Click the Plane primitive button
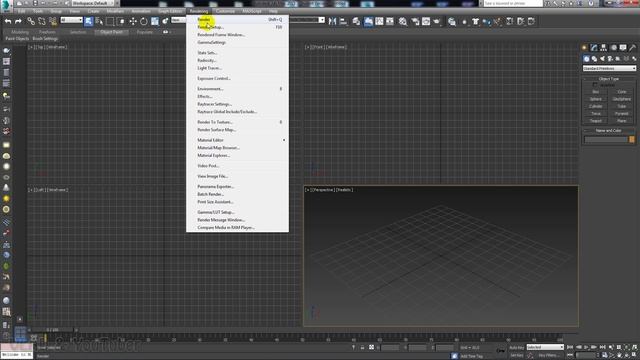 pos(622,121)
